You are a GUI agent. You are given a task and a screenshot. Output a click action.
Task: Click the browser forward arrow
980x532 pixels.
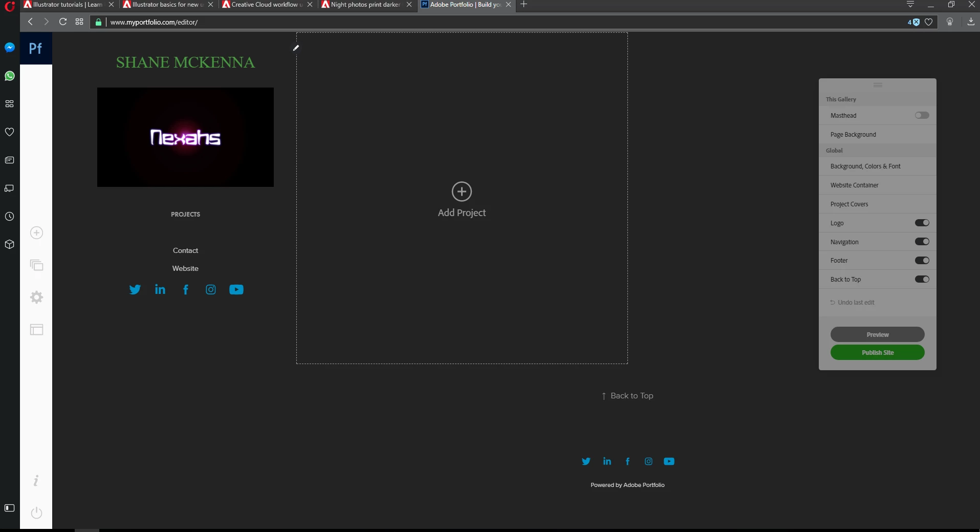[x=46, y=22]
